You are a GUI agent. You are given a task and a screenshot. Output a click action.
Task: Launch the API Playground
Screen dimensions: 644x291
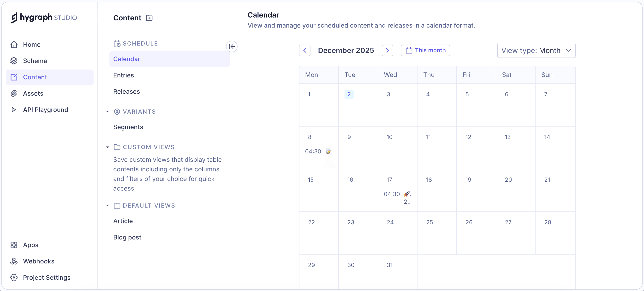tap(46, 110)
